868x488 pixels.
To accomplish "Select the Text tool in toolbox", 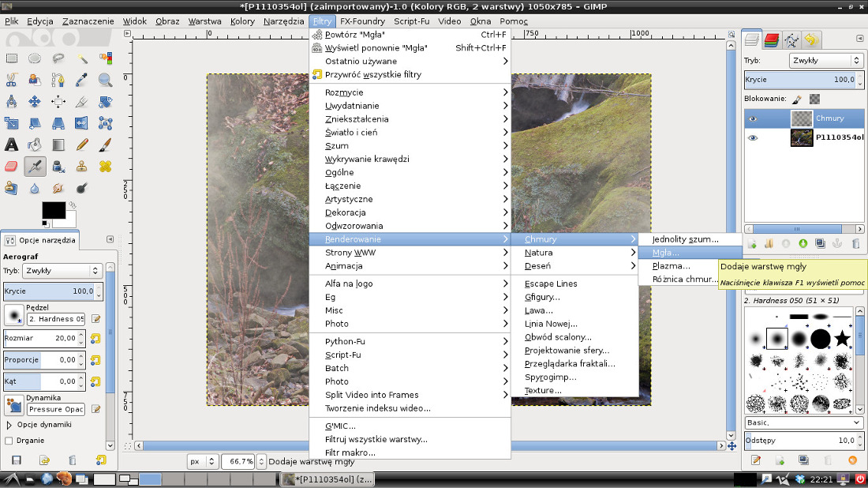I will 11,145.
